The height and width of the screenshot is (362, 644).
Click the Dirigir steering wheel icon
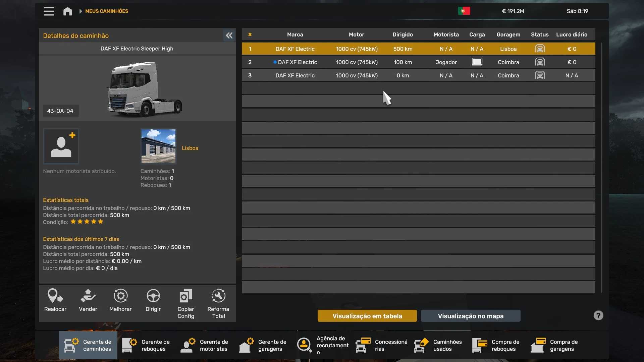(x=153, y=296)
